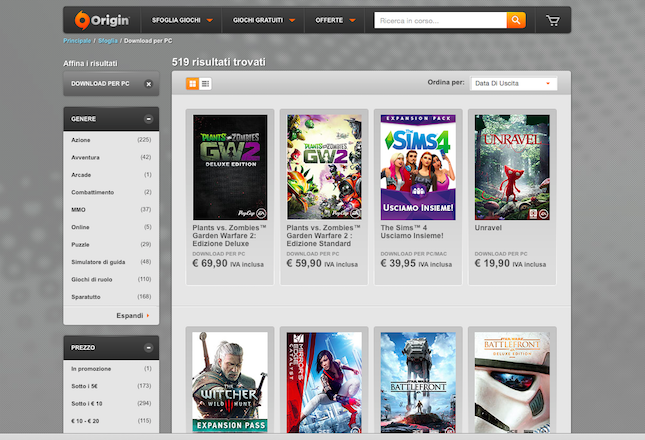This screenshot has width=645, height=440.
Task: Open the Battlefront Deluxe Edition cover
Action: tap(512, 382)
